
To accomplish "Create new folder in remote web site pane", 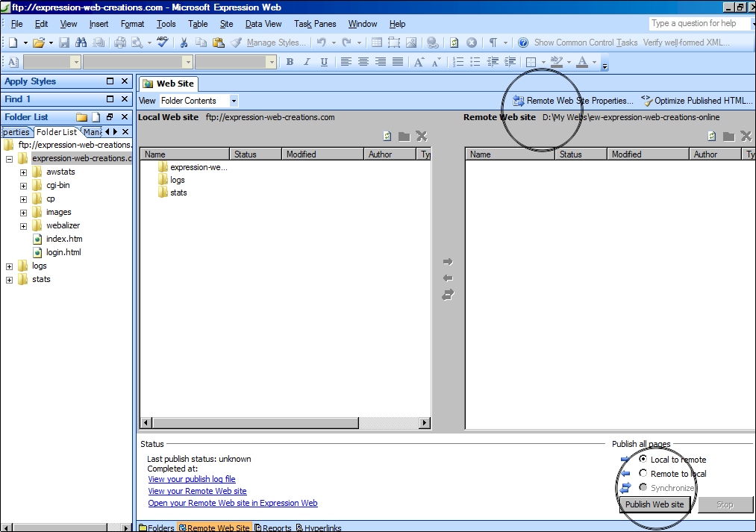I will point(728,137).
